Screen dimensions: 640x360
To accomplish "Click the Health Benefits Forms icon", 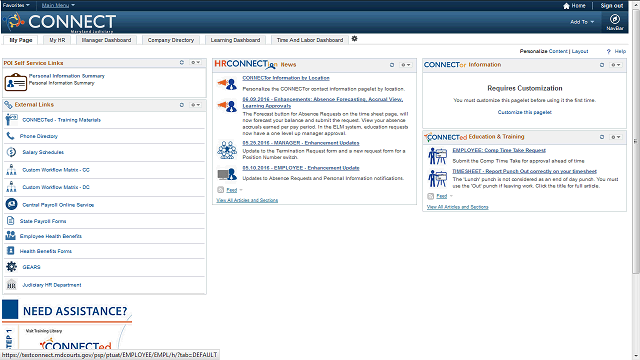I will click(11, 251).
